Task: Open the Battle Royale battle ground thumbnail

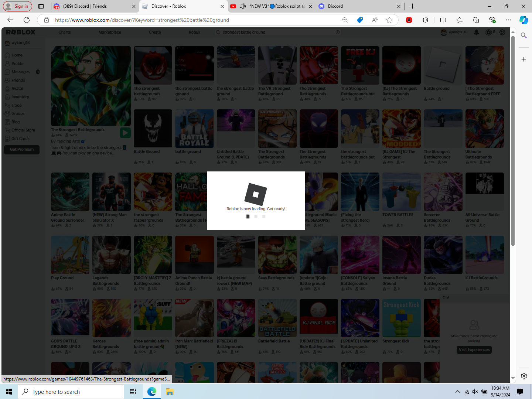Action: pyautogui.click(x=194, y=129)
